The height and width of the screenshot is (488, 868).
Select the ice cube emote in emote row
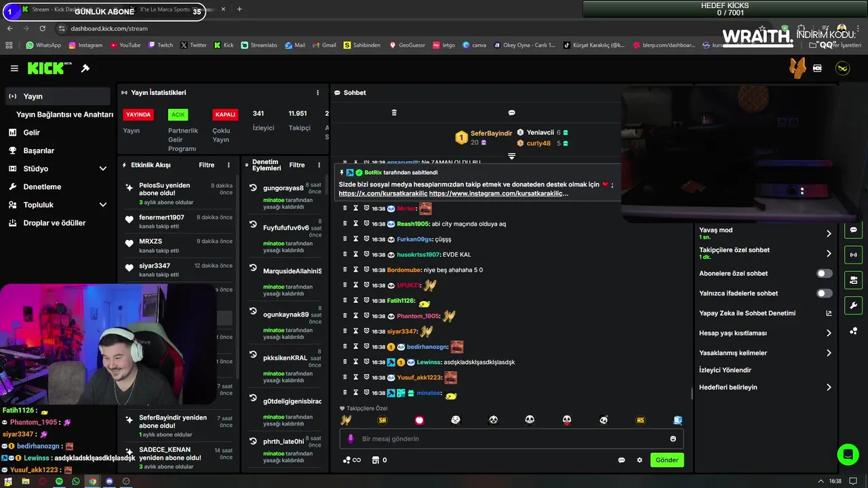677,420
